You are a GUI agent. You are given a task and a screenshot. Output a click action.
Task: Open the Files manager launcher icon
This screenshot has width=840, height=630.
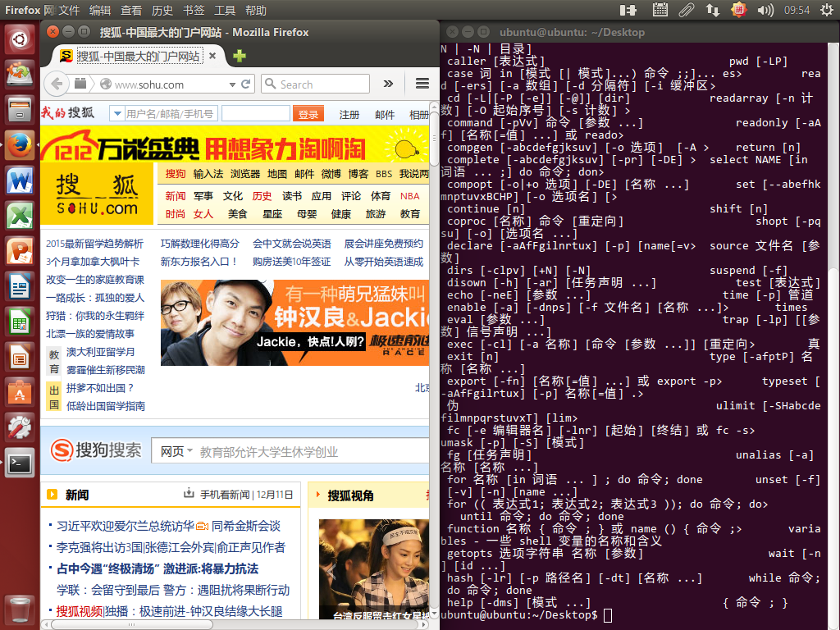point(20,110)
